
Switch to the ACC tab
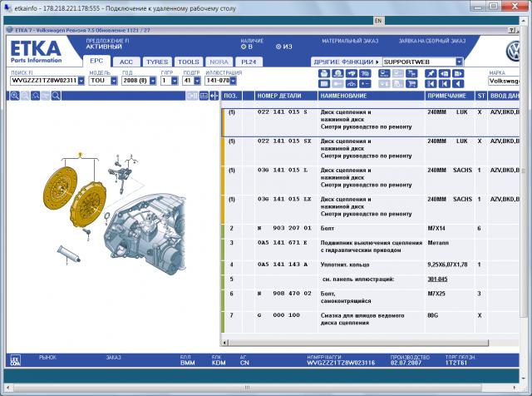click(x=126, y=62)
